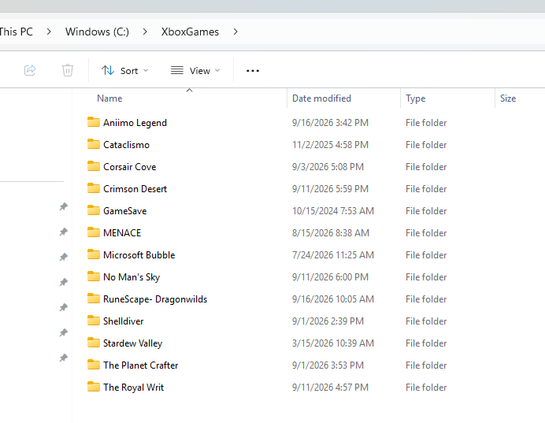Click the pin icon beside RuneScape- Dragonwilds row

tap(63, 308)
